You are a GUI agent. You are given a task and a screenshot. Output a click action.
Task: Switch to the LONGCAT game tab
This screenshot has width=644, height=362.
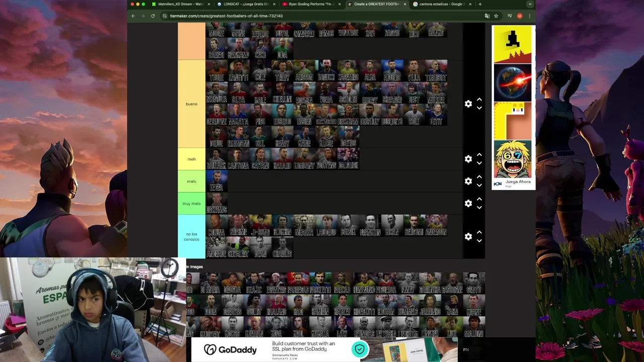point(246,4)
